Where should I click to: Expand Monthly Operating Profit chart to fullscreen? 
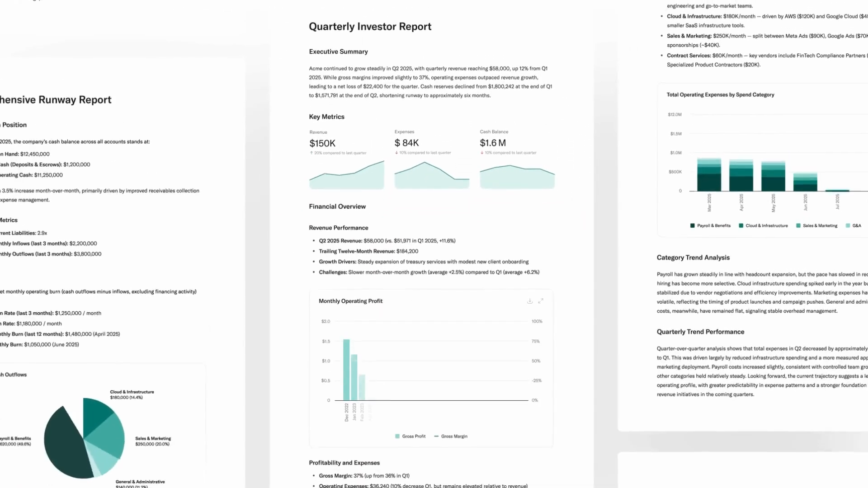point(541,301)
